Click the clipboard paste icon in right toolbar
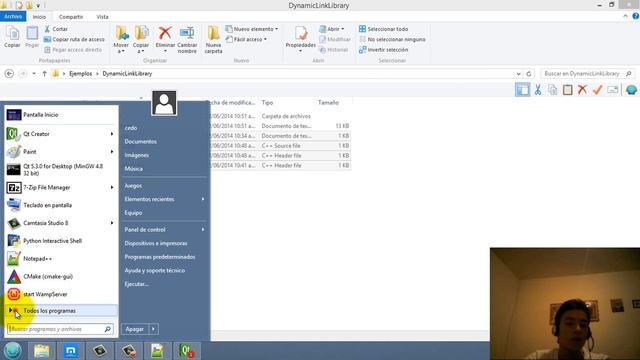This screenshot has width=640, height=360. pos(567,90)
